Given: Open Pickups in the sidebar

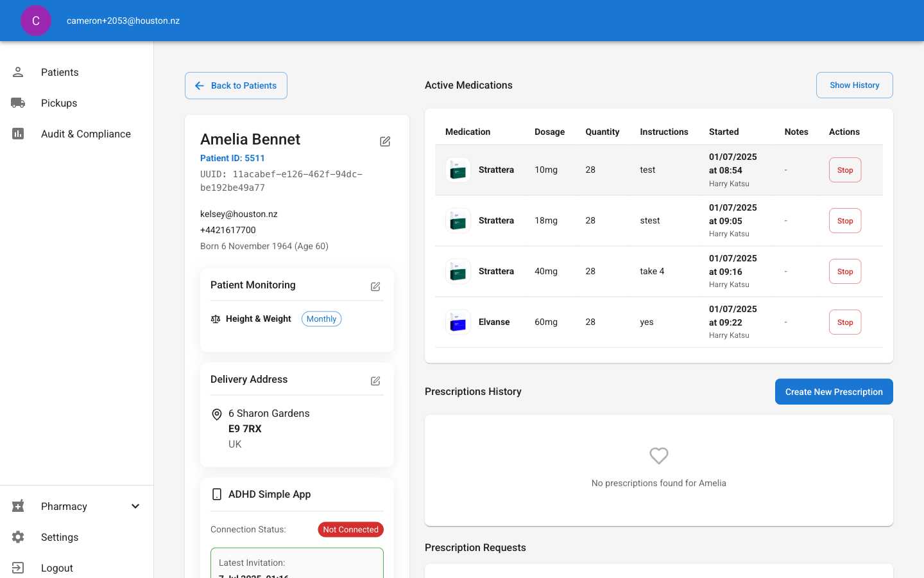Looking at the screenshot, I should click(76, 103).
